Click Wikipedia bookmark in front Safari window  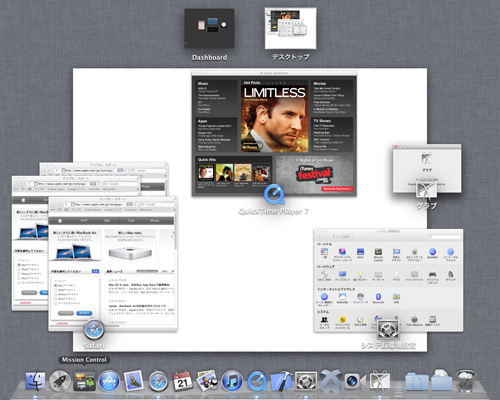[x=145, y=210]
